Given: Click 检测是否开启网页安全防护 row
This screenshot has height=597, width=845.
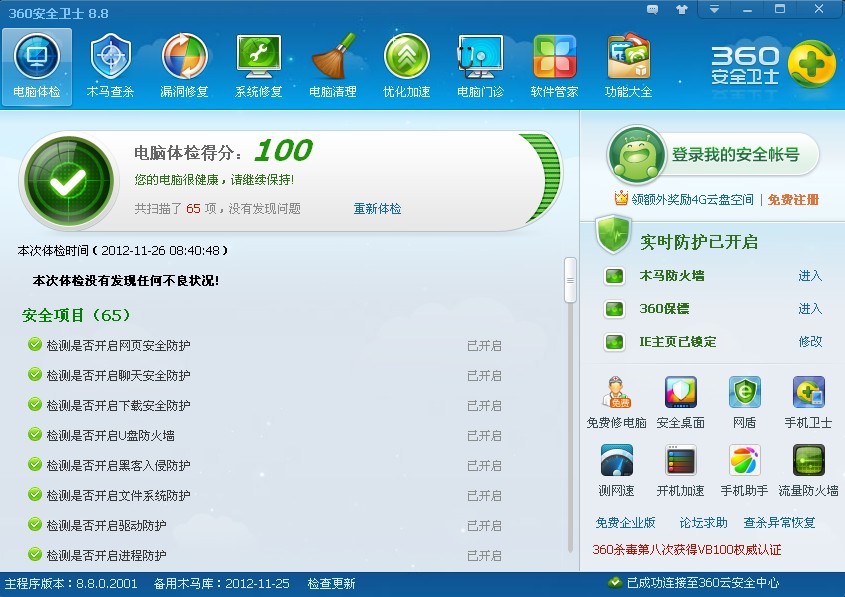Looking at the screenshot, I should [x=265, y=345].
